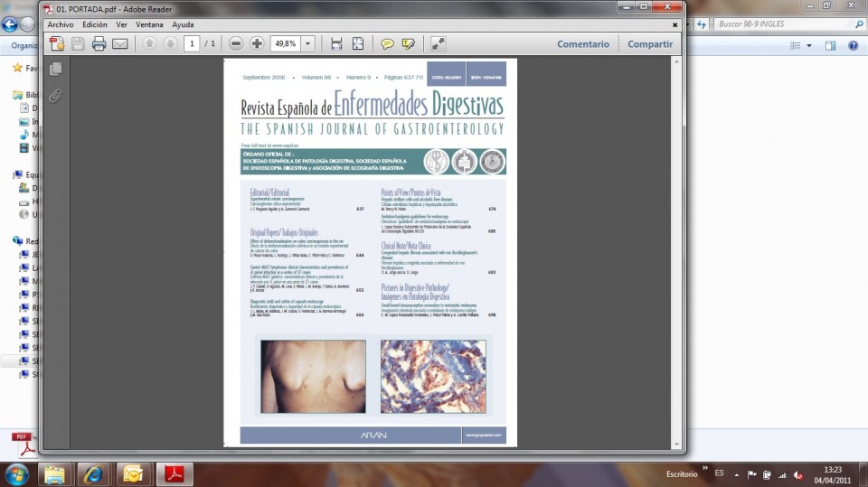This screenshot has height=487, width=868.
Task: Close the document with menu bar X
Action: 675,25
